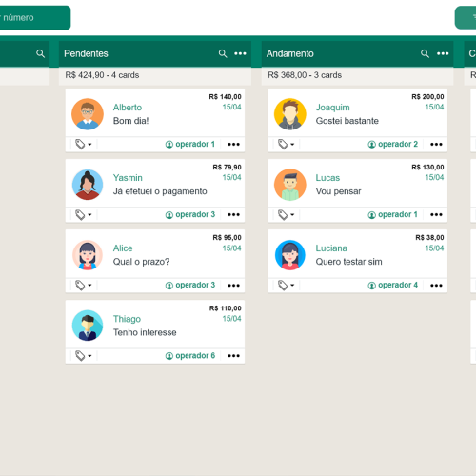Open contact name Lucas
The height and width of the screenshot is (476, 476).
[327, 178]
